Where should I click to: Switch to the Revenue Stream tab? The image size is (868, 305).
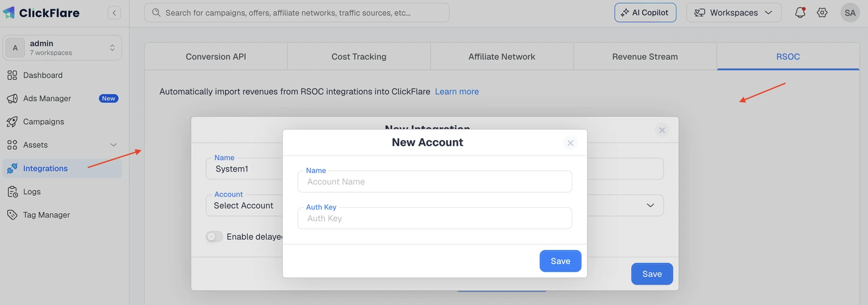pos(645,56)
